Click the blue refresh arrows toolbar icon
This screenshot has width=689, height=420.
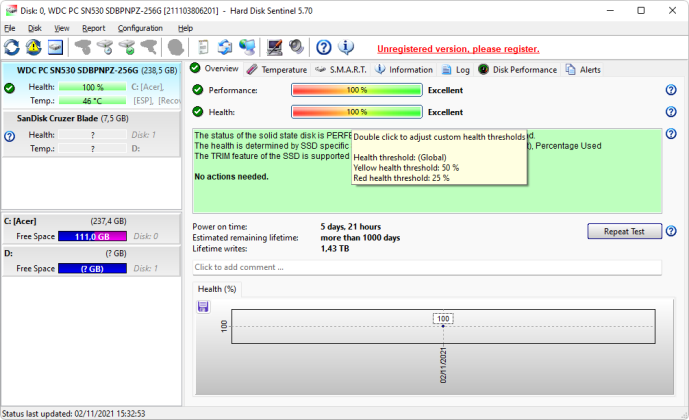pyautogui.click(x=12, y=47)
